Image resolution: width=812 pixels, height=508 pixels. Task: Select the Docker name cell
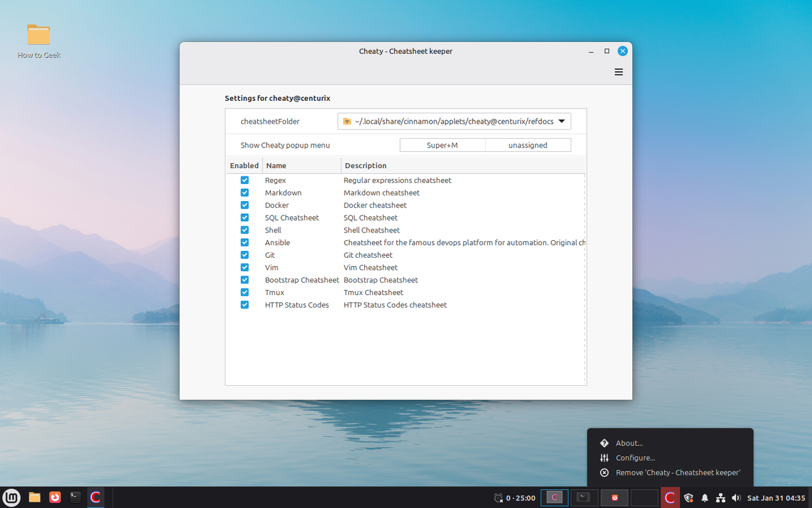(277, 205)
